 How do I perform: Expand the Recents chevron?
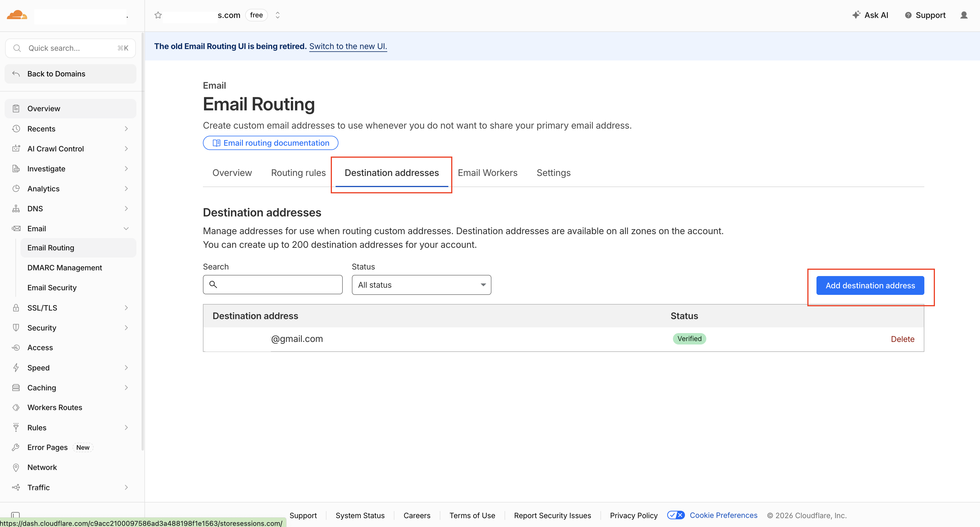126,129
